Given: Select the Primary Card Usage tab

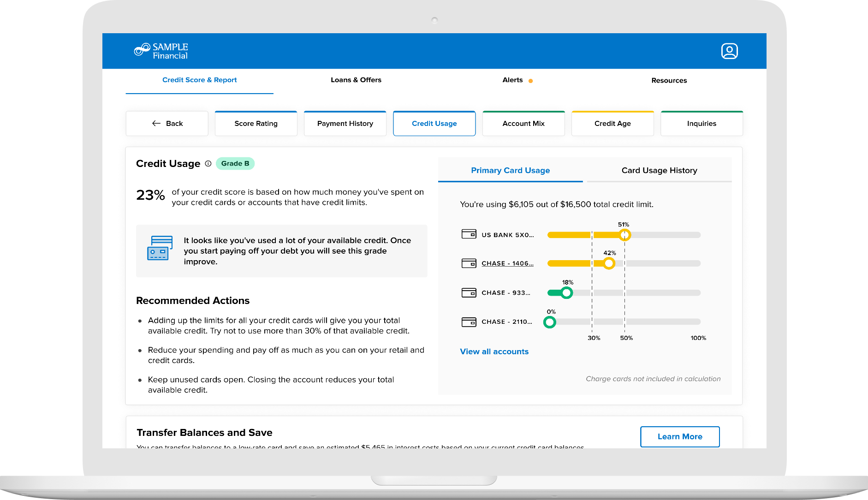Looking at the screenshot, I should point(510,171).
